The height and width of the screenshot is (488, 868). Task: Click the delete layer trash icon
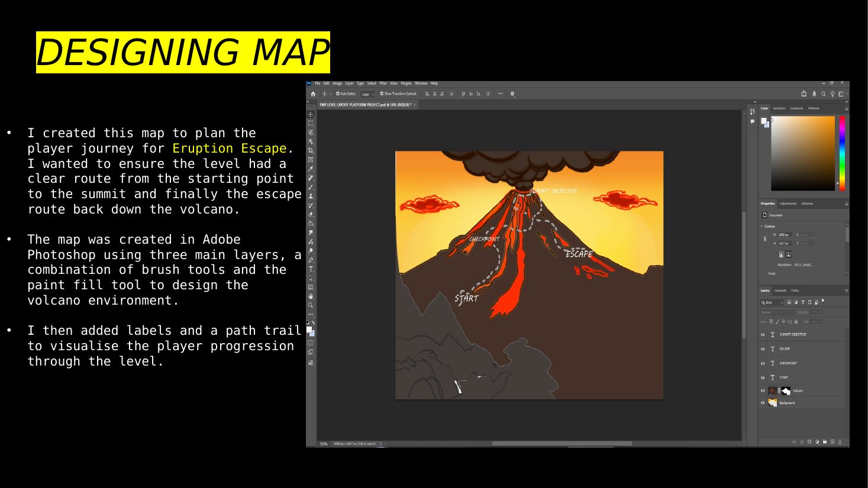(840, 442)
